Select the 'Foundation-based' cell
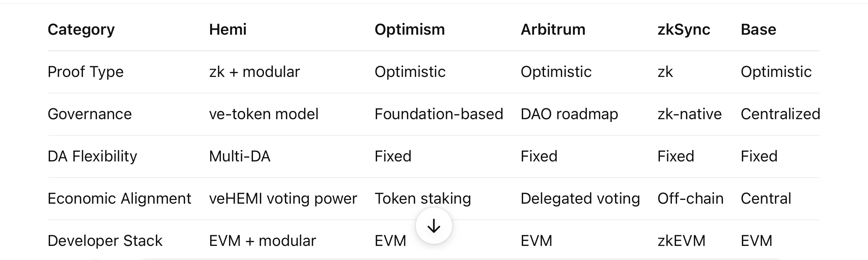The image size is (868, 260). click(x=439, y=114)
